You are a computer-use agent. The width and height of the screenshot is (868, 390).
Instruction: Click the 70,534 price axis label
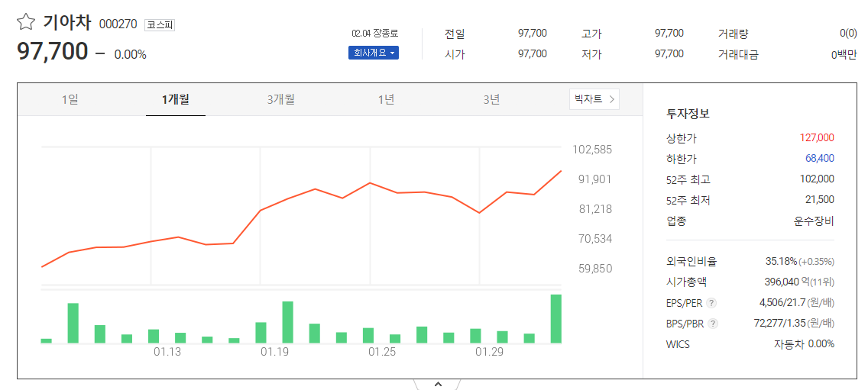[x=595, y=239]
